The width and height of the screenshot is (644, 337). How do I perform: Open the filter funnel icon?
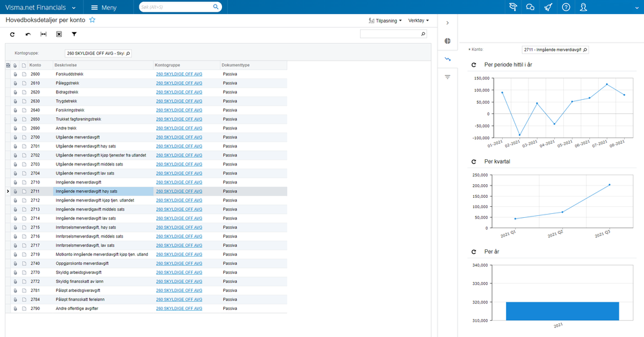click(x=74, y=34)
